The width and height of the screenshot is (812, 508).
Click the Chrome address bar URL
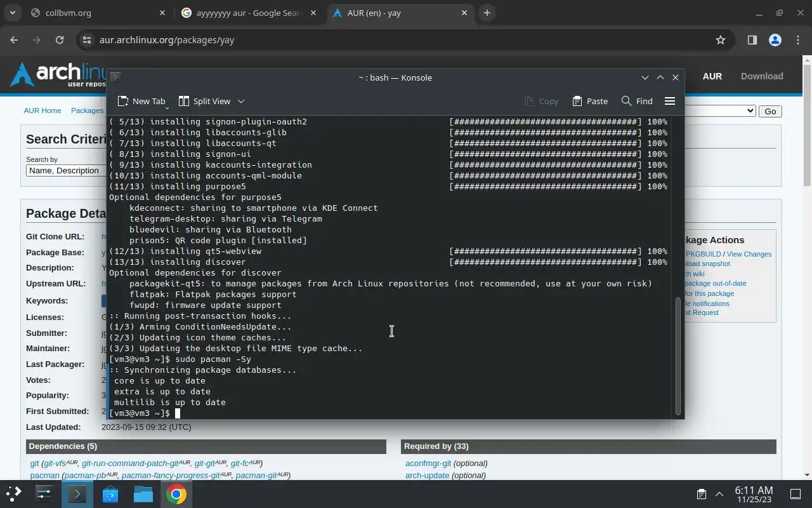click(167, 40)
